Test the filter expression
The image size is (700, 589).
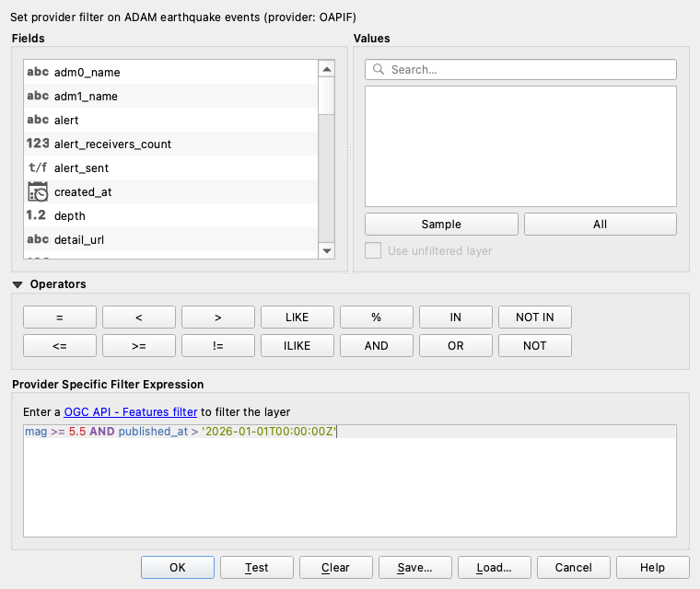pyautogui.click(x=257, y=567)
